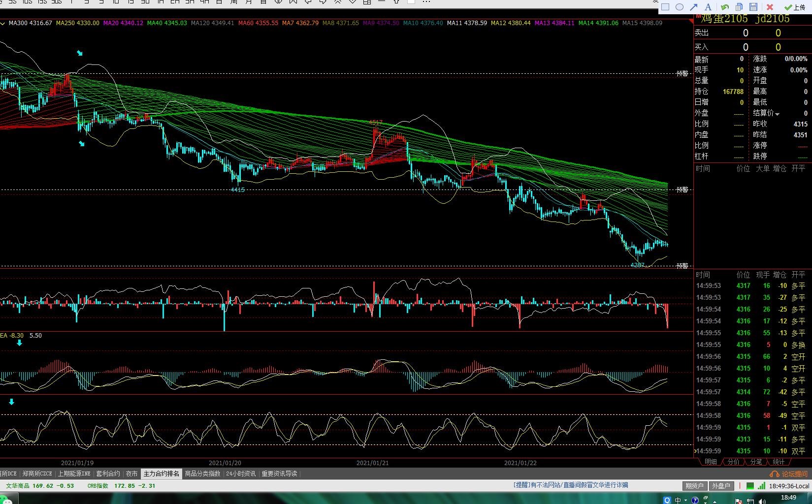Click the CRB指数 value 172.85
This screenshot has height=504, width=812.
(x=124, y=486)
